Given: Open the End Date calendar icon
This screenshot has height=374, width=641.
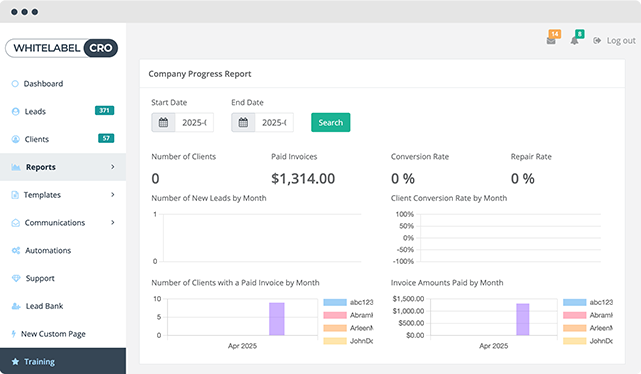Looking at the screenshot, I should [x=243, y=122].
